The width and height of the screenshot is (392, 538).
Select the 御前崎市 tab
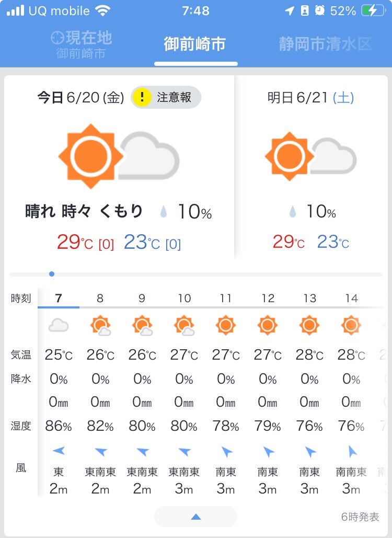tap(195, 44)
